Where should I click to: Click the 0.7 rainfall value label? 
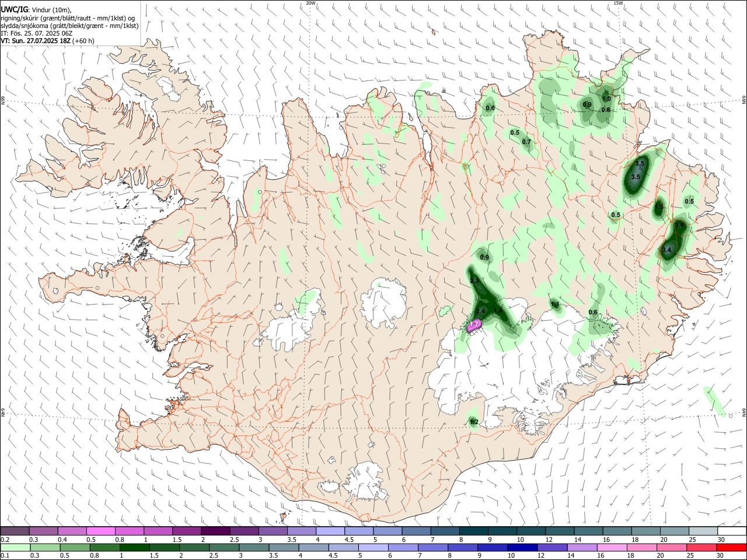pyautogui.click(x=526, y=142)
